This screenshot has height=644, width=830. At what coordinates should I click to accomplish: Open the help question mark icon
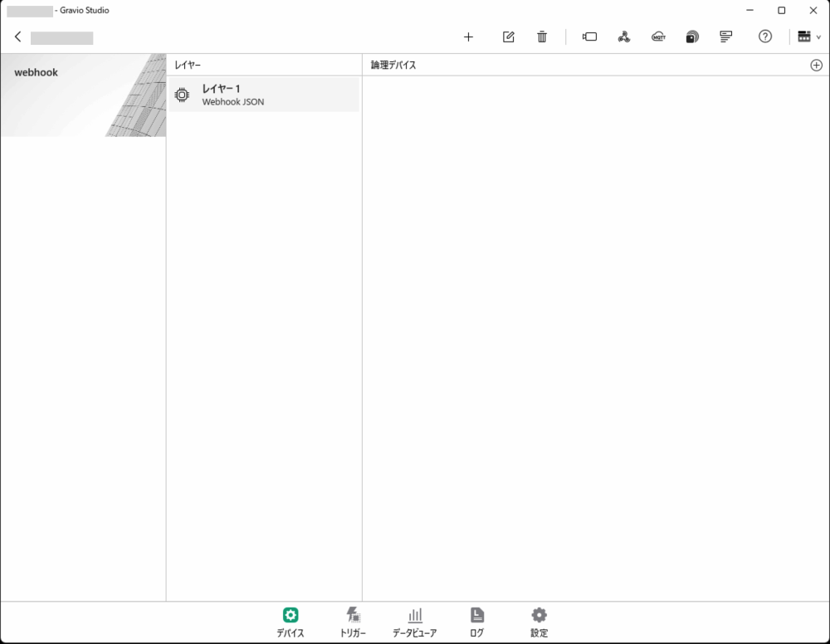click(x=765, y=37)
